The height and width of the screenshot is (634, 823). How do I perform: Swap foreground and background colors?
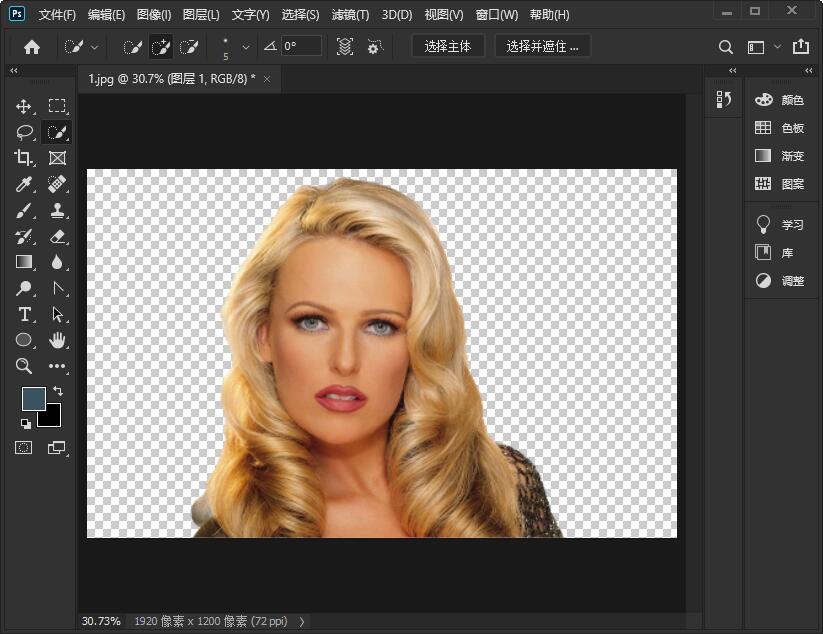tap(58, 390)
